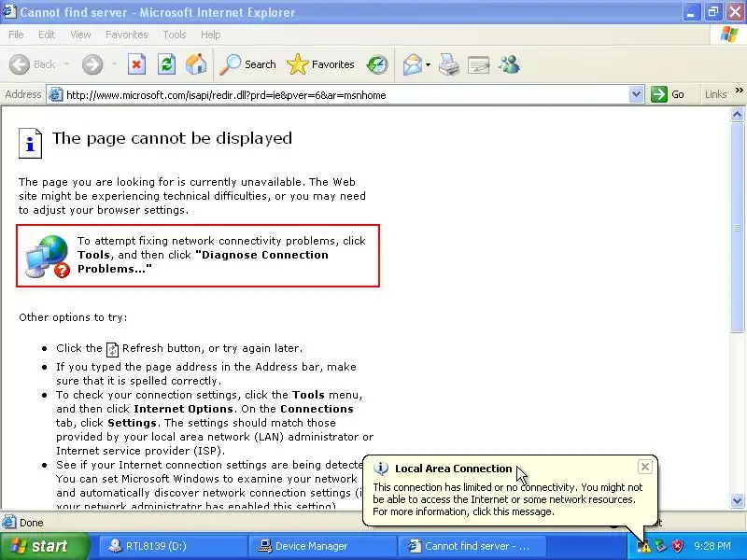Expand the Links toolbar chevron

coord(739,91)
